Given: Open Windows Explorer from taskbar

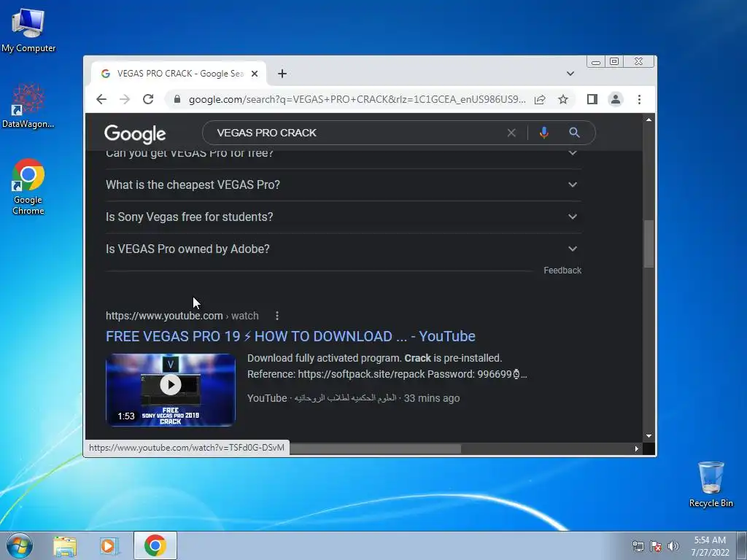Looking at the screenshot, I should point(65,546).
